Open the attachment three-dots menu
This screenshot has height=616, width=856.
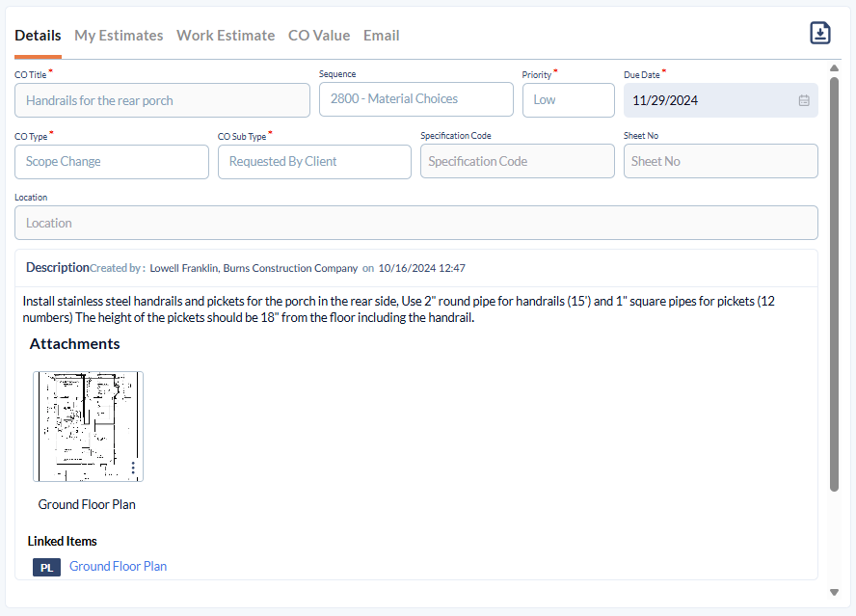pyautogui.click(x=133, y=468)
